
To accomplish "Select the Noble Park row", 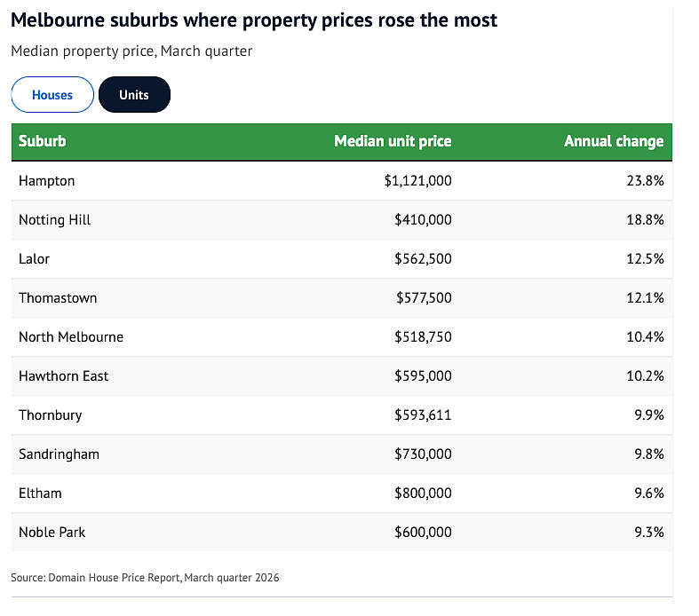I will pos(341,532).
